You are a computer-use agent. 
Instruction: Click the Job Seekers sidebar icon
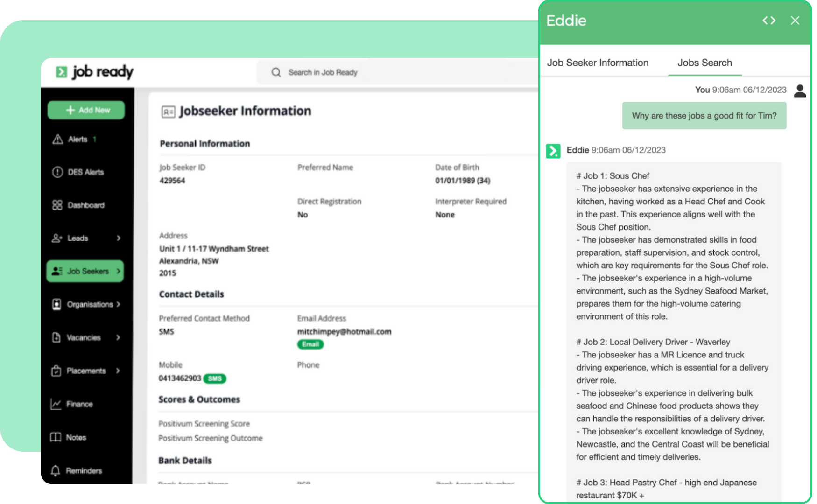(x=57, y=271)
